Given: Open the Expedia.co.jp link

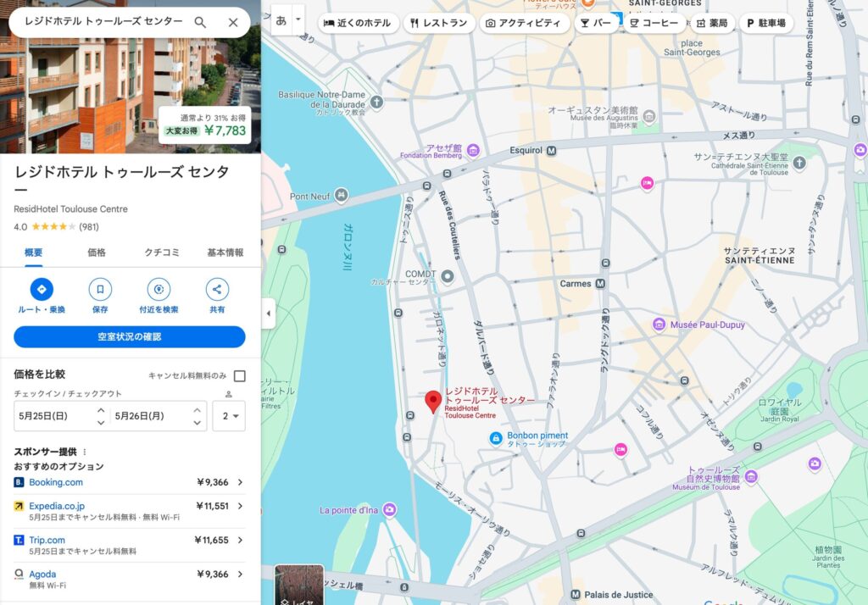Looking at the screenshot, I should 57,506.
